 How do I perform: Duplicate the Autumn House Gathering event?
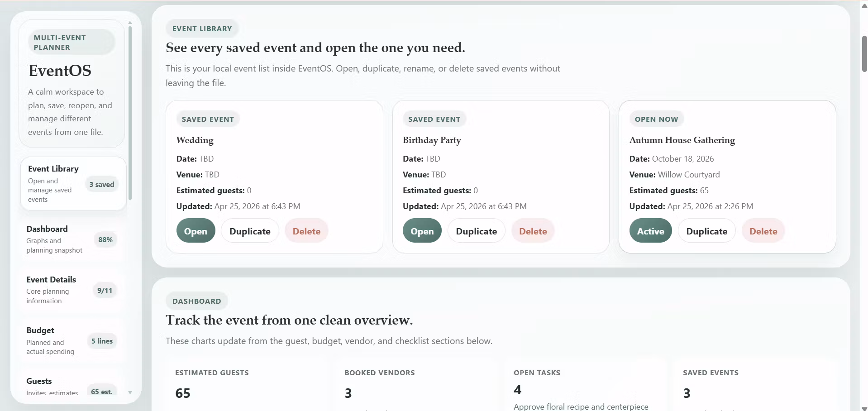pyautogui.click(x=707, y=231)
